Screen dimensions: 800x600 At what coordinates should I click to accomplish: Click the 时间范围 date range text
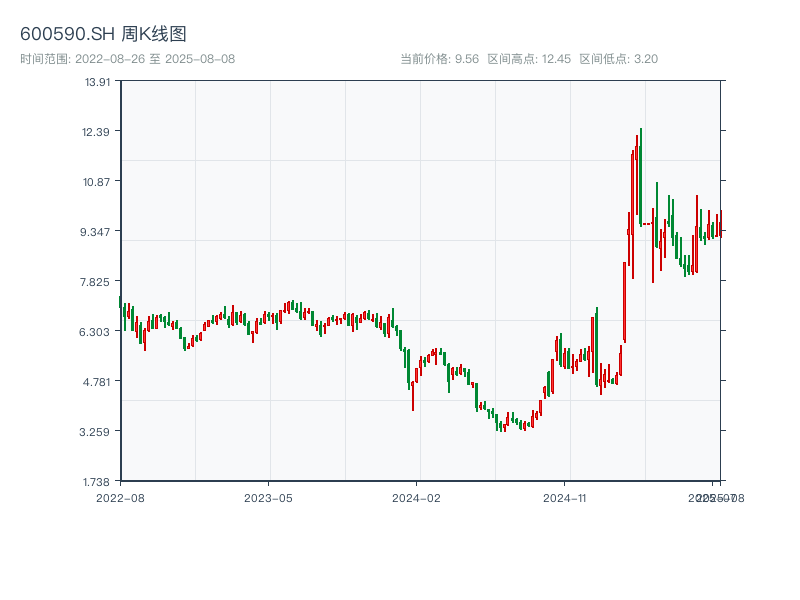click(x=127, y=59)
